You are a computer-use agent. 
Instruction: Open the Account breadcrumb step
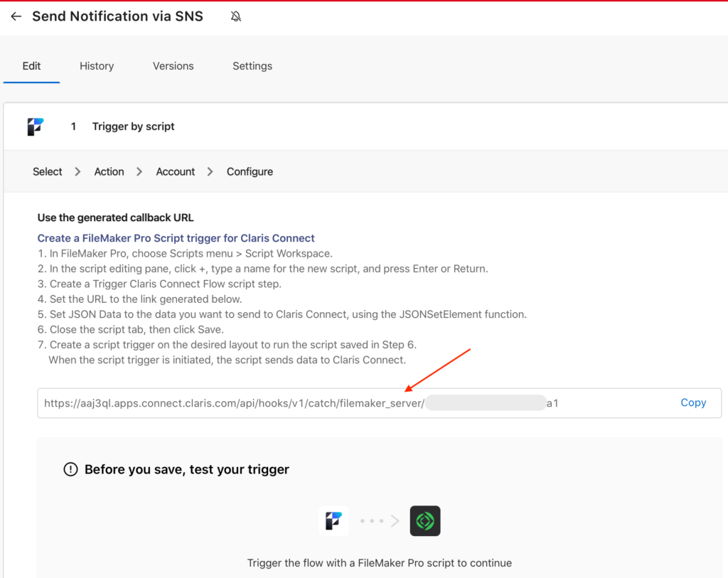click(x=176, y=171)
